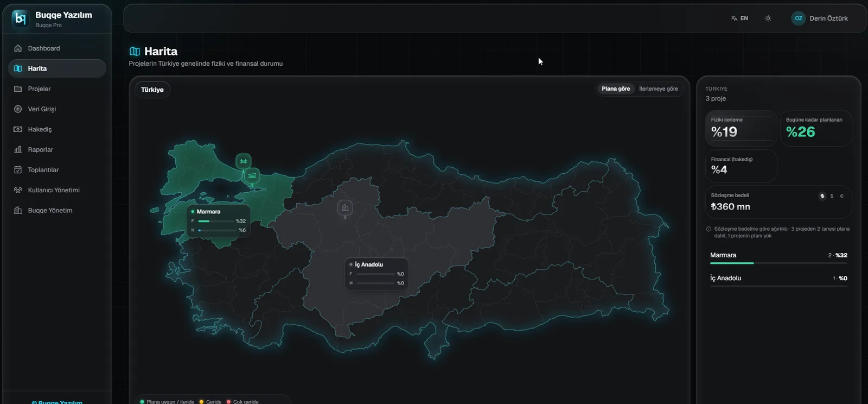Select İlerlemeye göre view mode
Screen dimensions: 868x404
click(659, 89)
